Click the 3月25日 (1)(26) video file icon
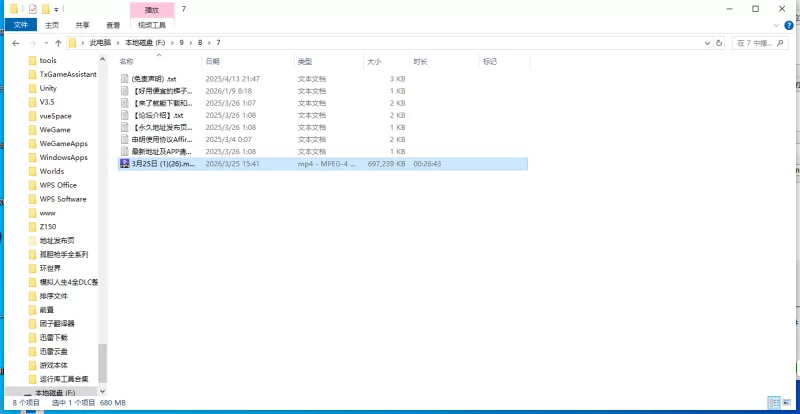Viewport: 800px width, 414px height. click(124, 164)
